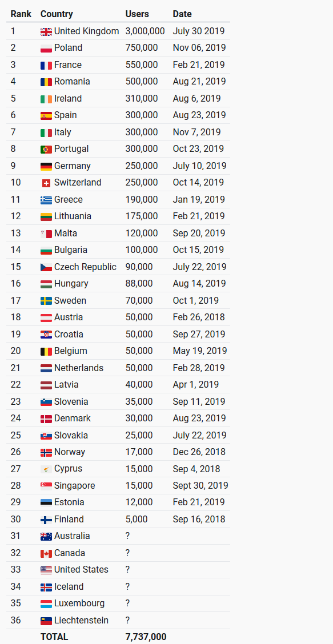Click the Users column header
333x644 pixels.
[x=137, y=14]
